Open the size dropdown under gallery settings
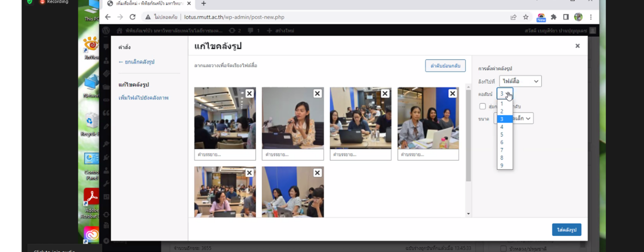The width and height of the screenshot is (644, 252). [513, 118]
